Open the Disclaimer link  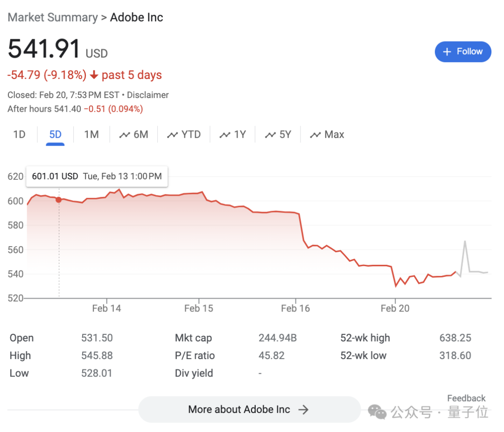(148, 95)
